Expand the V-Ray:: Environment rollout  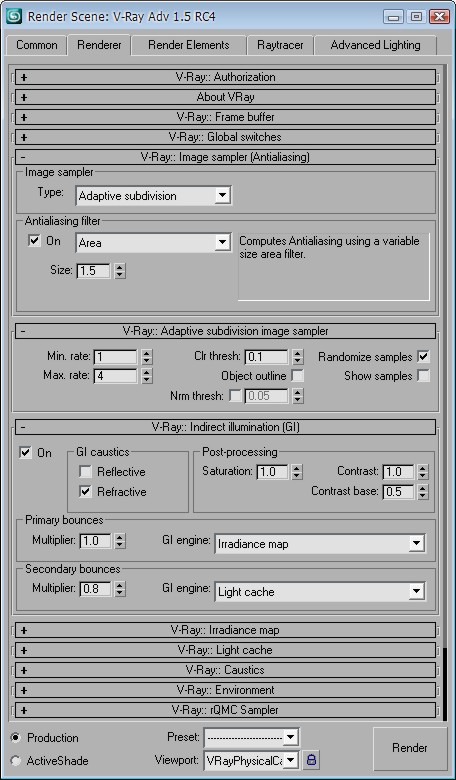[225, 690]
